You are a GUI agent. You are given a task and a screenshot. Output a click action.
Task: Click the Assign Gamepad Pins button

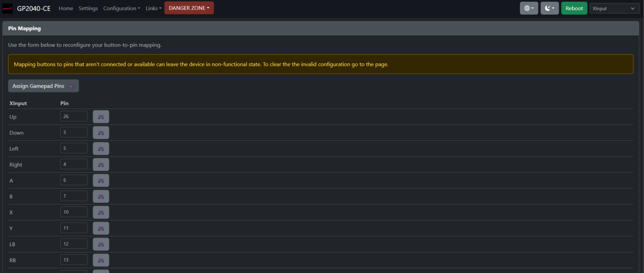tap(43, 86)
